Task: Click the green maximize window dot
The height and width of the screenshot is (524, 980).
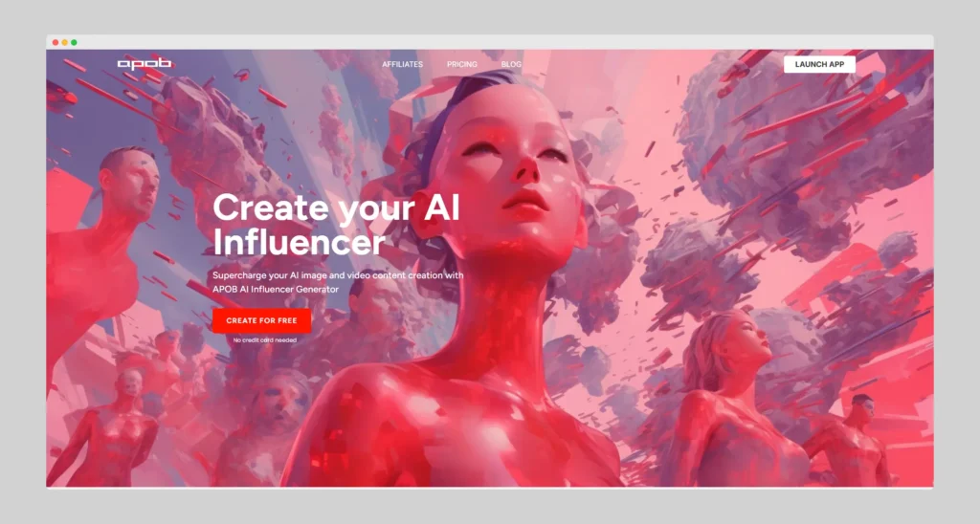Action: [74, 42]
